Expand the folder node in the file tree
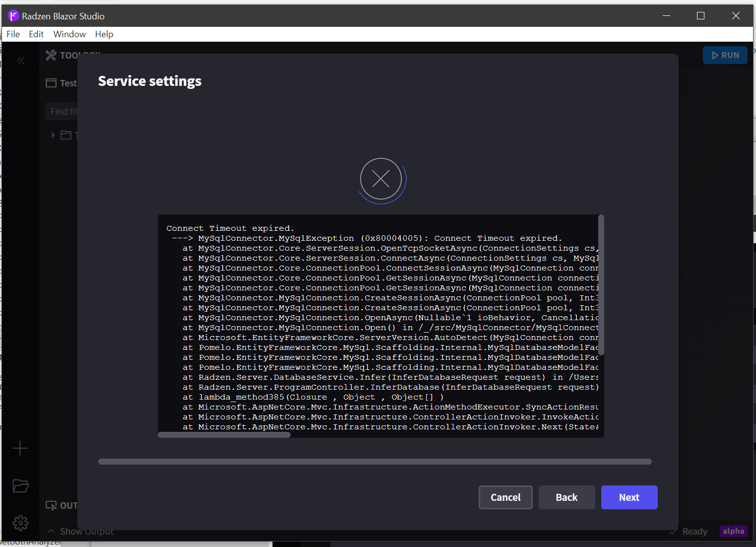This screenshot has width=756, height=547. [x=53, y=135]
